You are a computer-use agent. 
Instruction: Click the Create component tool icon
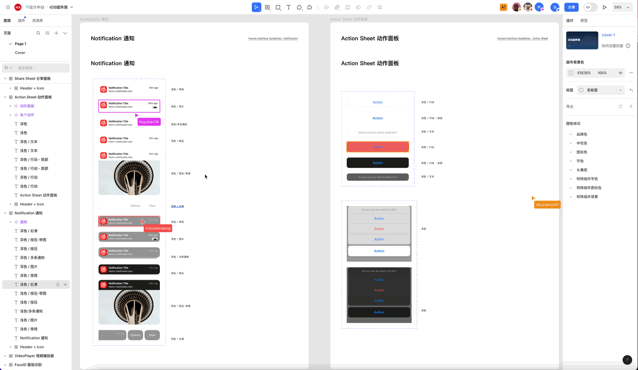[326, 7]
